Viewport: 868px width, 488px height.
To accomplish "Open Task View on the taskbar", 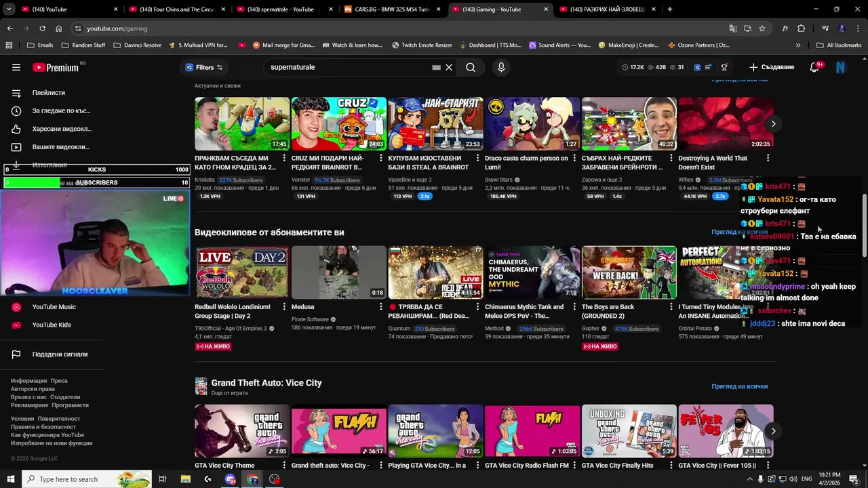I will point(163,479).
